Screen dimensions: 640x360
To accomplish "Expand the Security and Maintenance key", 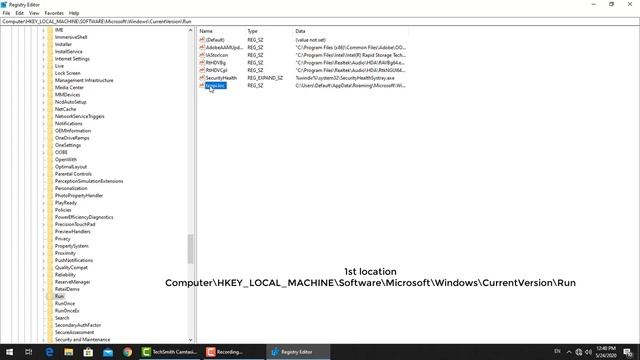I will coord(43,340).
